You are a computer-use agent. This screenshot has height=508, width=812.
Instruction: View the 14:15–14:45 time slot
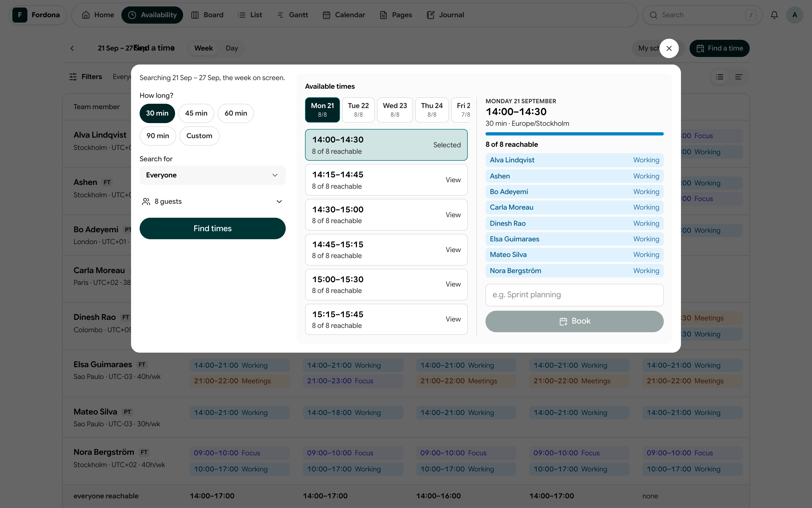(386, 180)
